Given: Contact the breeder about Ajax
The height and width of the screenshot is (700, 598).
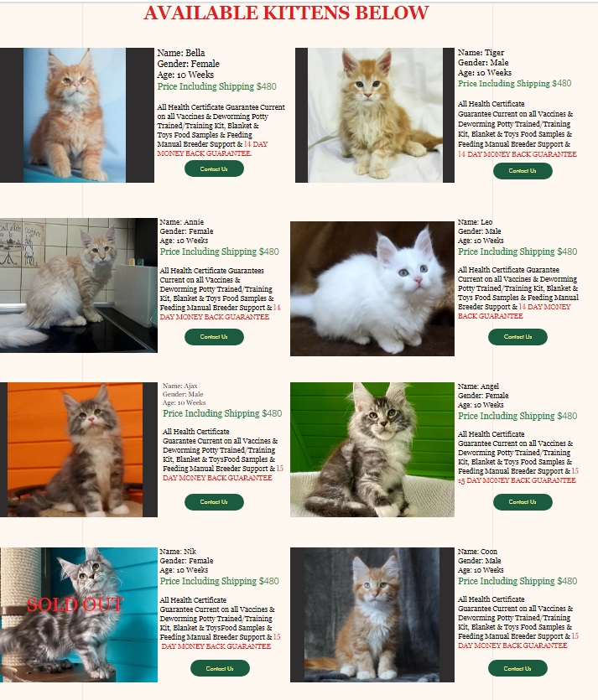Looking at the screenshot, I should point(214,502).
